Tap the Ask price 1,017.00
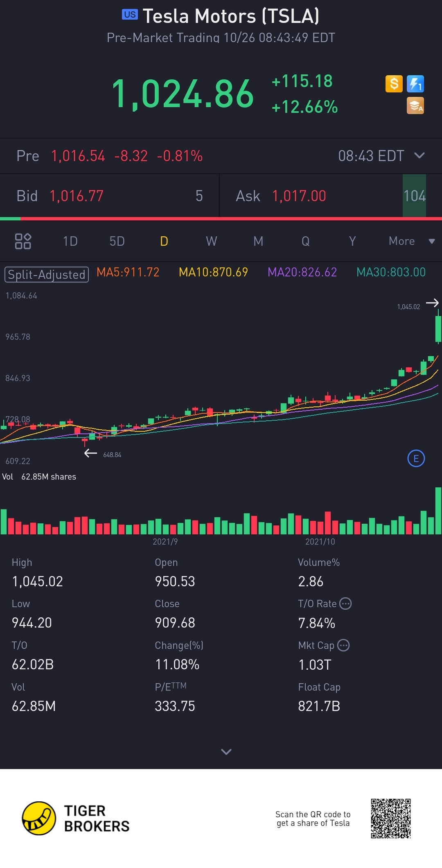 click(x=299, y=196)
